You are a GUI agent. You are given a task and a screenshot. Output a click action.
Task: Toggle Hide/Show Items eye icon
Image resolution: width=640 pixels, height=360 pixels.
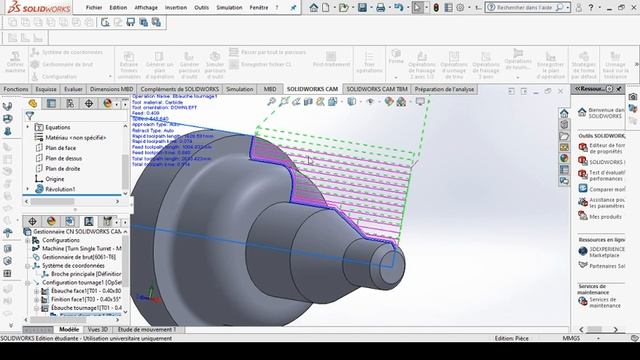[x=370, y=101]
